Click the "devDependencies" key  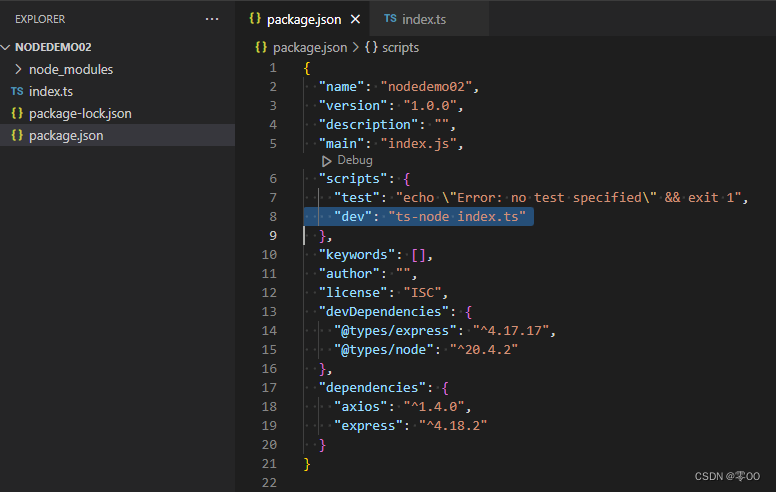[x=384, y=312]
